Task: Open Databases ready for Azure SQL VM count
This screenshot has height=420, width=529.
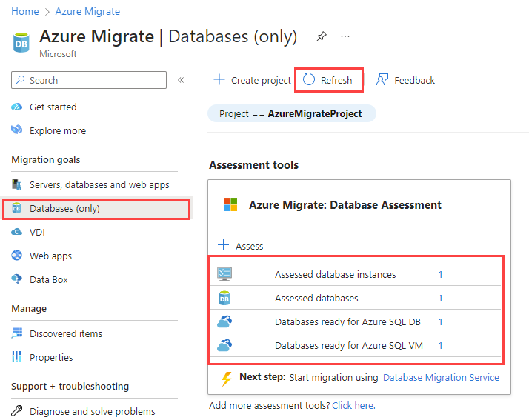Action: point(440,345)
